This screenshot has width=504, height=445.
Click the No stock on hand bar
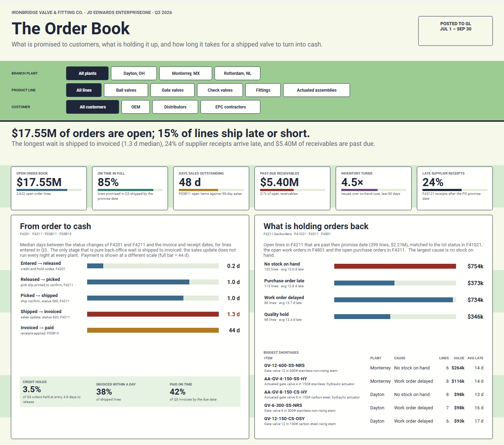click(395, 266)
